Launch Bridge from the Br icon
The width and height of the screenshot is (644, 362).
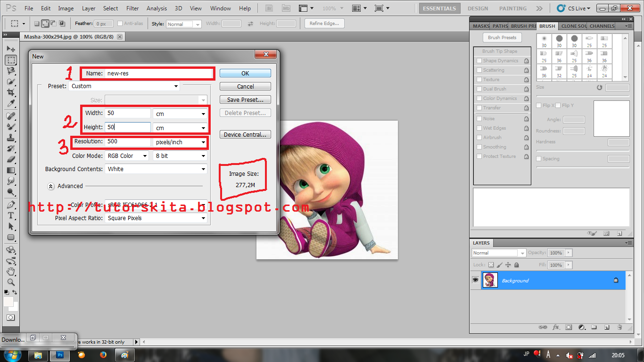click(x=269, y=8)
